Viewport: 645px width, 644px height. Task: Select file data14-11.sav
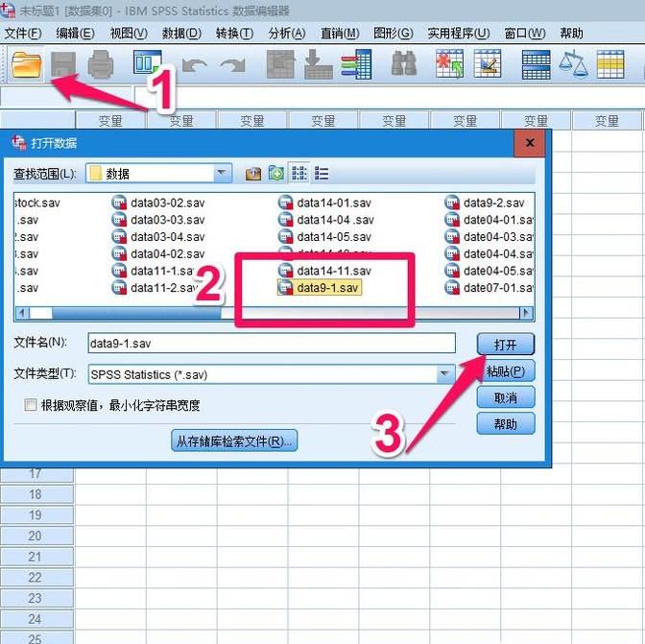tap(325, 271)
